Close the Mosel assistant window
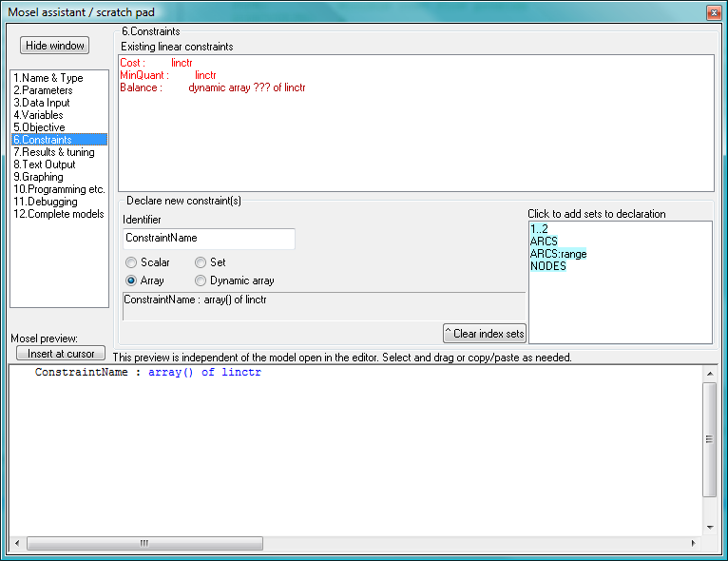Viewport: 728px width, 561px height. pos(713,12)
